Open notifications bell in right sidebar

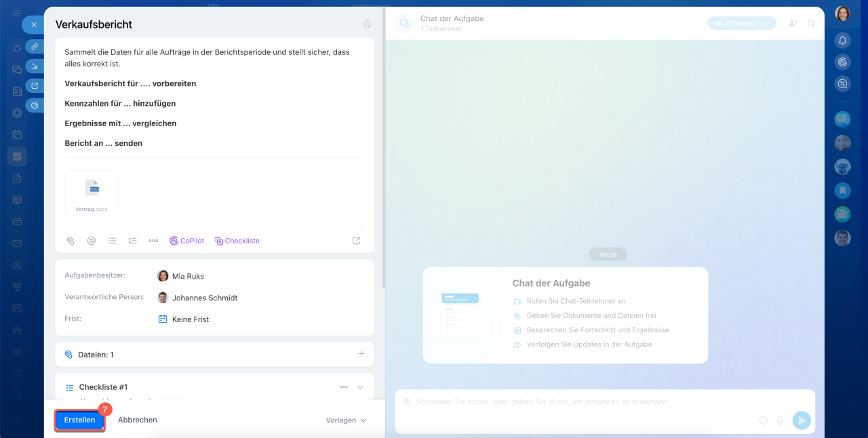[x=842, y=40]
